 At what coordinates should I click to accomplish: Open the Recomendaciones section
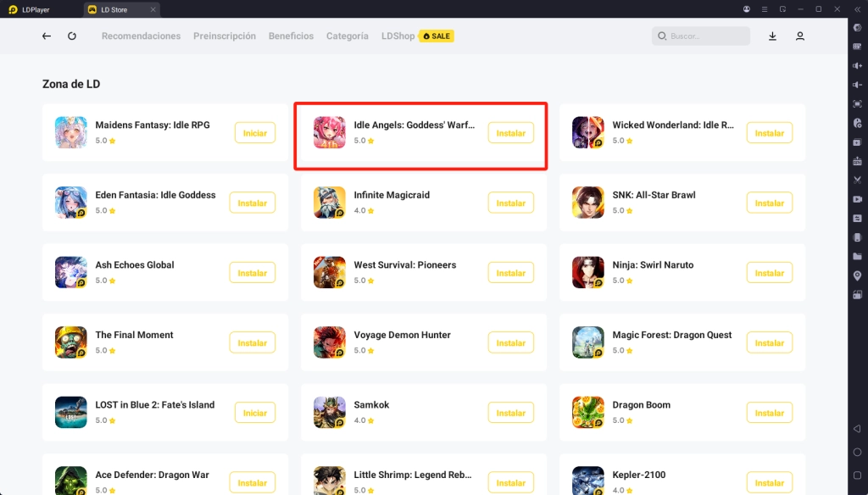coord(142,36)
